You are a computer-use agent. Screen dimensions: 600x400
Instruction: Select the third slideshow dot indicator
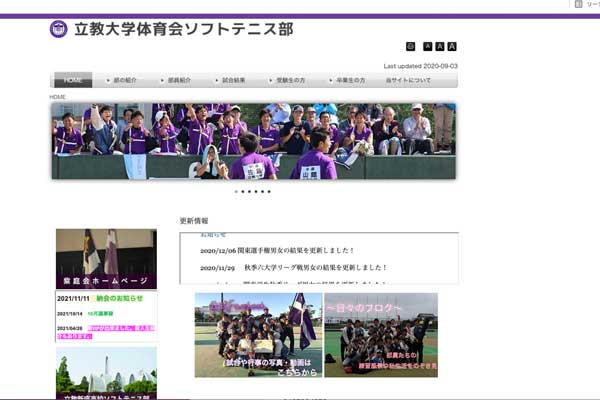[249, 191]
